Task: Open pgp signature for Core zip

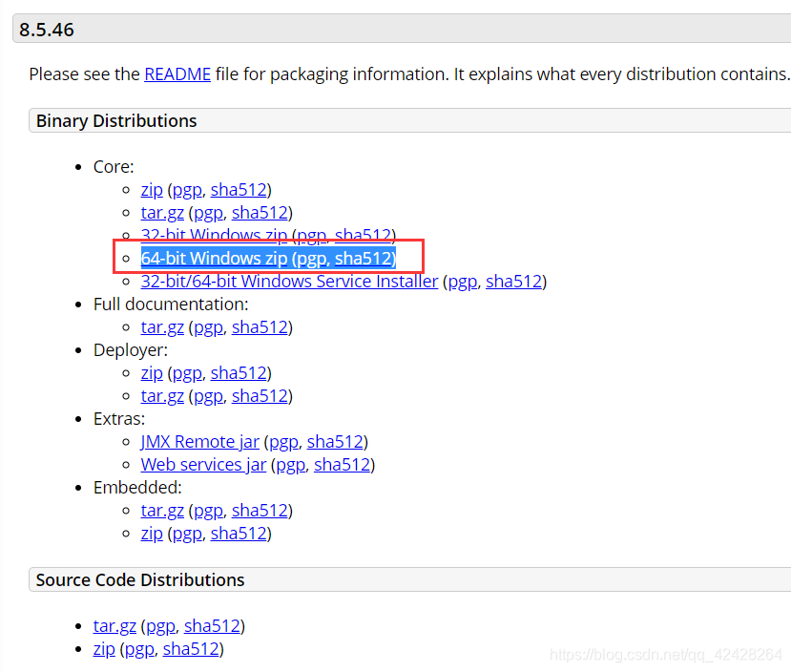Action: point(187,190)
